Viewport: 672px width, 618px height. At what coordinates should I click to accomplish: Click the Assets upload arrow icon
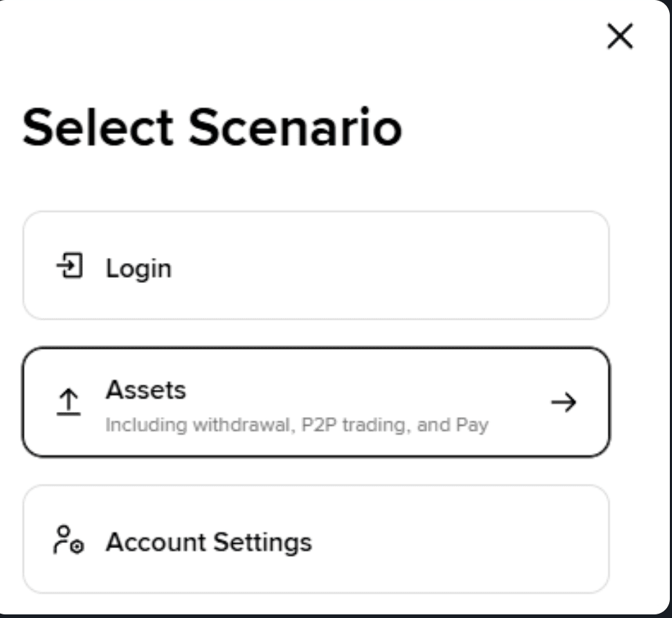tap(69, 403)
